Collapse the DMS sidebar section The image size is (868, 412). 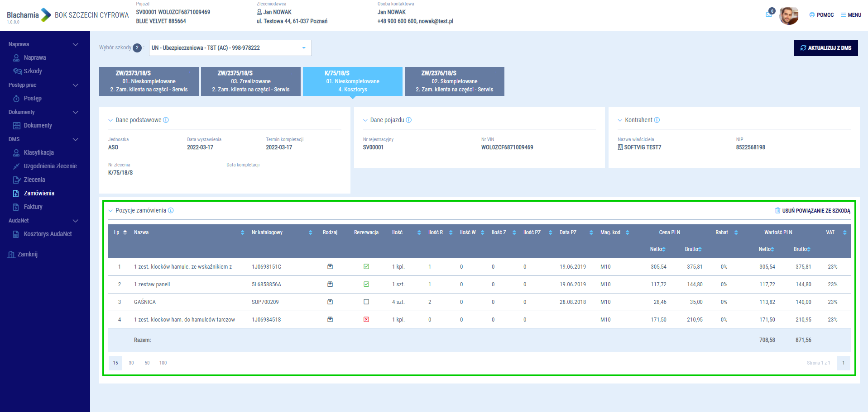pyautogui.click(x=75, y=139)
